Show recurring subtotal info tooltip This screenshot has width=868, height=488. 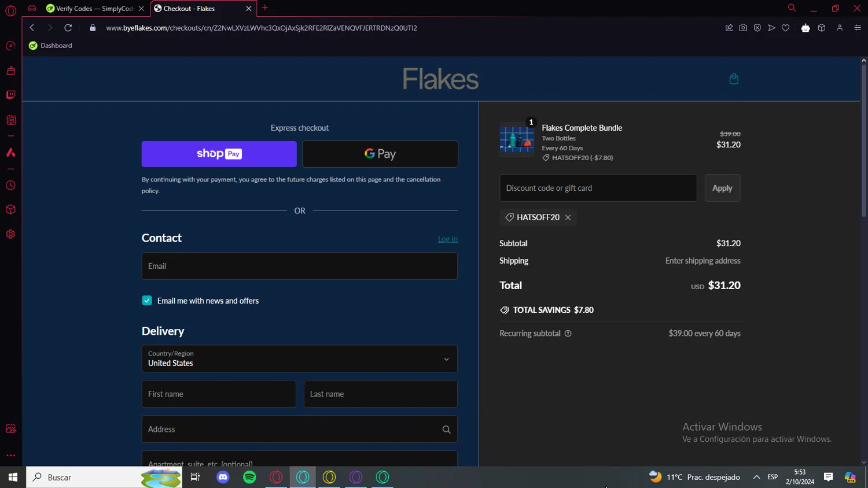[x=568, y=334]
